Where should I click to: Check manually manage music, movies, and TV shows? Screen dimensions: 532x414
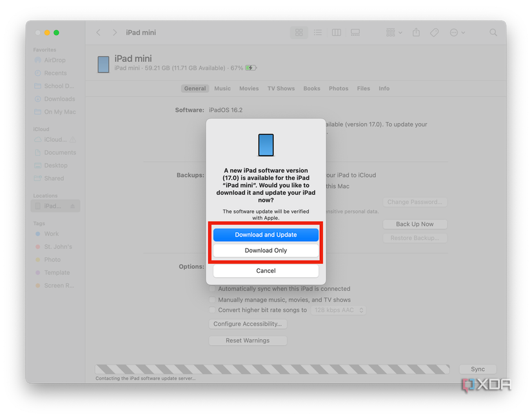213,299
